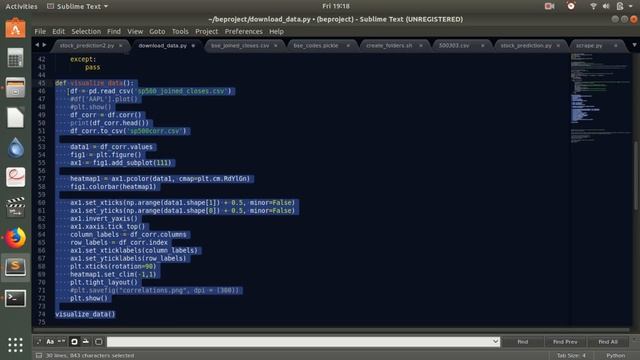Open the Terminal dock icon

[x=16, y=298]
